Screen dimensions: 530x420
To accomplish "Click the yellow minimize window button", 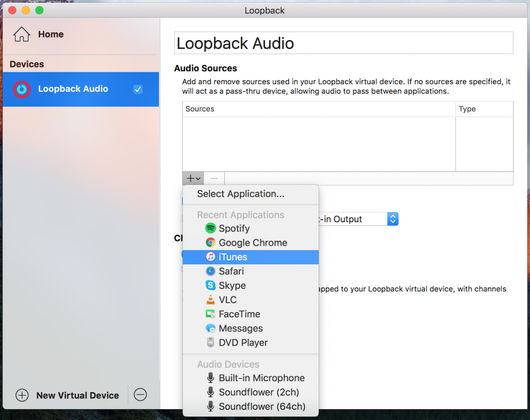I will click(x=26, y=10).
